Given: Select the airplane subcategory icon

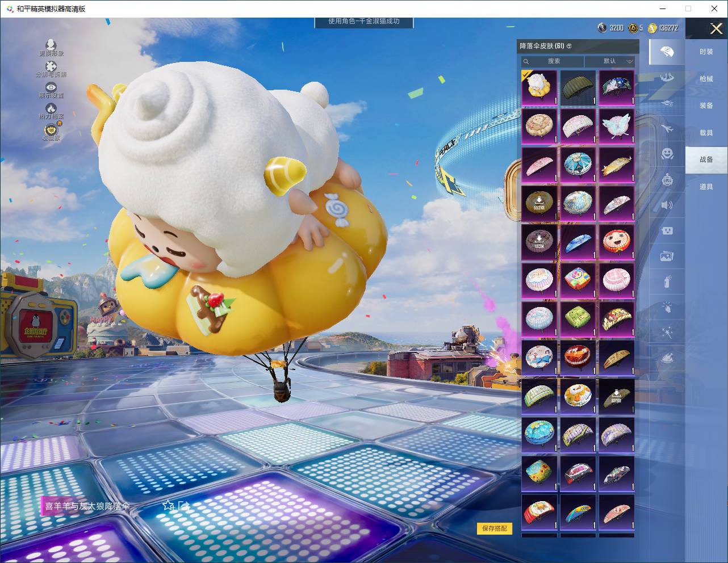Looking at the screenshot, I should [667, 129].
